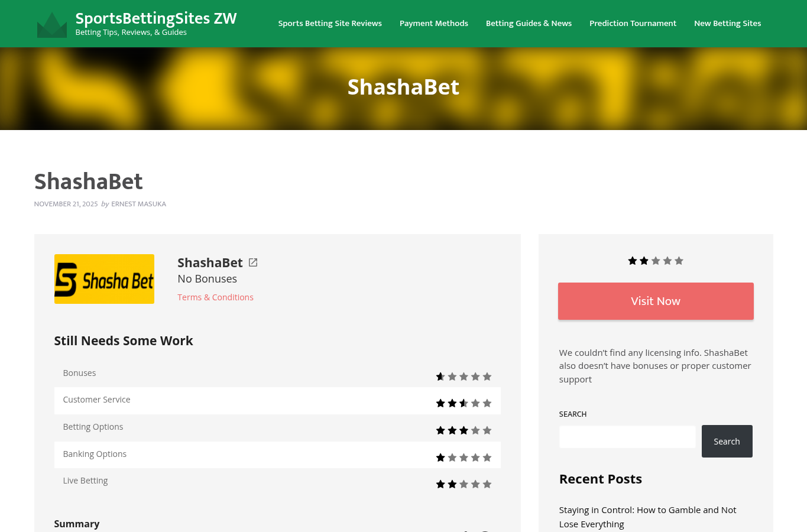
Task: Select the Bonuses row label
Action: [x=79, y=373]
